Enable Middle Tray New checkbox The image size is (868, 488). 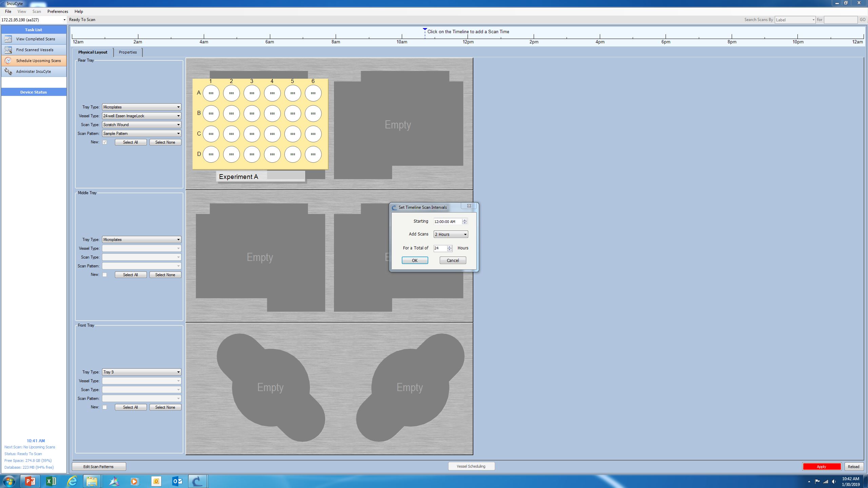point(105,275)
